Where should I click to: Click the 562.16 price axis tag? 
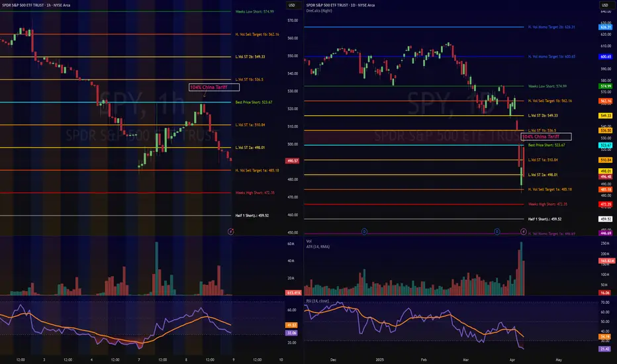[605, 101]
